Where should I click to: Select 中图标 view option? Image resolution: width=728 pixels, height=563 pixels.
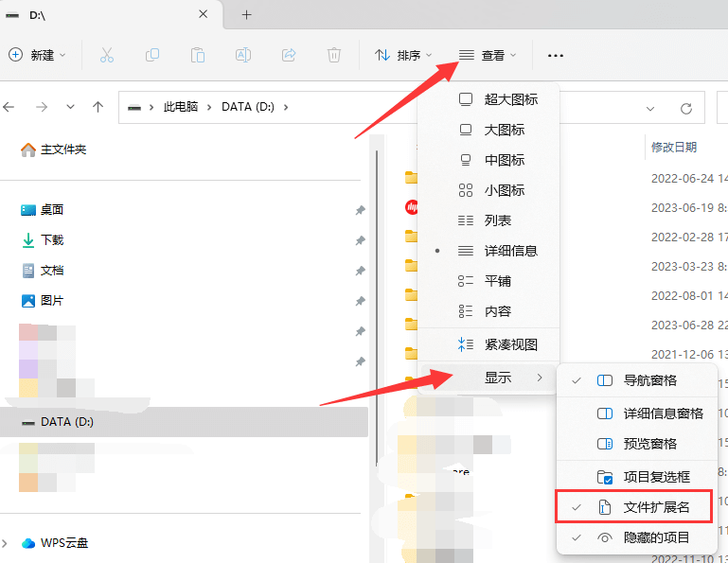pos(488,160)
